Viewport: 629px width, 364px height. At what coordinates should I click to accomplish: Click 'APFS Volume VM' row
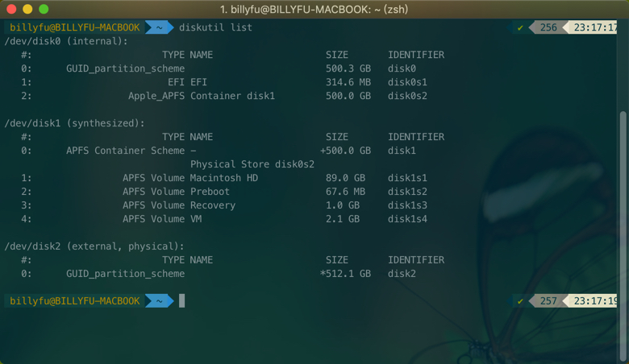coord(162,219)
